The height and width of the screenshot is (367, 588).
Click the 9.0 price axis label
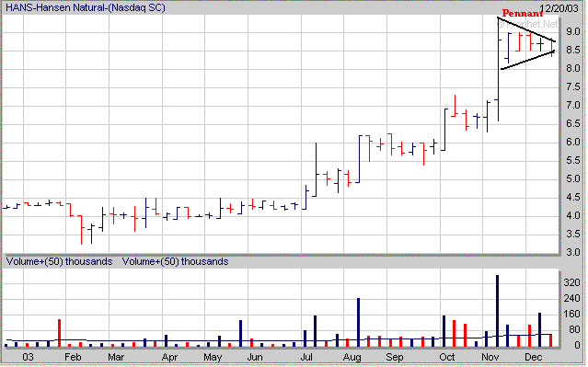click(x=573, y=31)
